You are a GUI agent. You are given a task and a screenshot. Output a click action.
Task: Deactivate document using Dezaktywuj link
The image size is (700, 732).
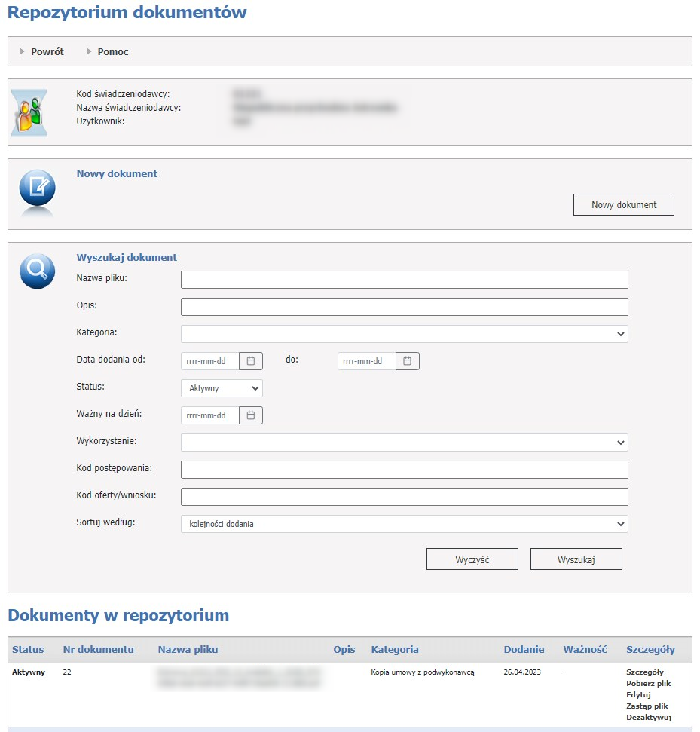click(x=648, y=718)
